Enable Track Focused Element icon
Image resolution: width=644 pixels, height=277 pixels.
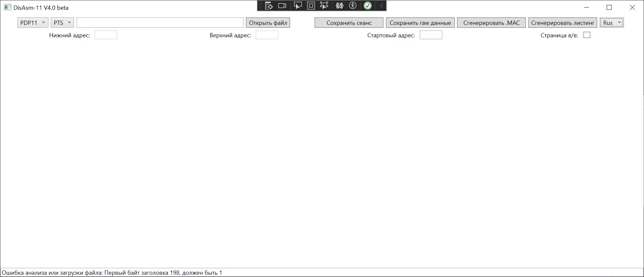point(324,6)
